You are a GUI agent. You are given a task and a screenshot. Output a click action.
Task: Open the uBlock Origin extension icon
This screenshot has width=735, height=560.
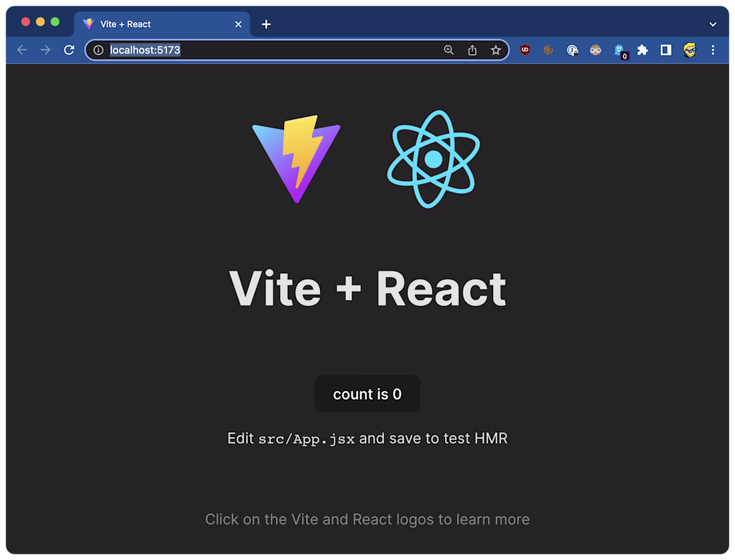click(x=525, y=49)
